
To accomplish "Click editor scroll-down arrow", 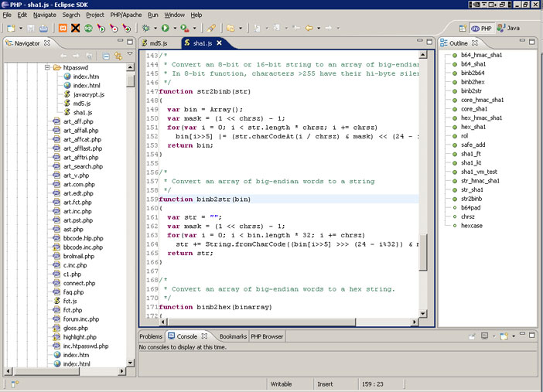I will click(x=423, y=313).
